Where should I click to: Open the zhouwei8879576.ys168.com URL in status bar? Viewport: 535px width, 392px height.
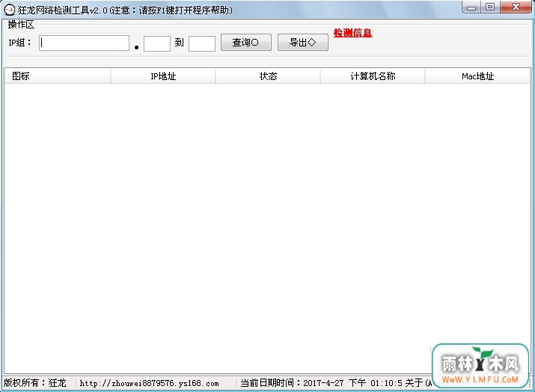pyautogui.click(x=149, y=383)
